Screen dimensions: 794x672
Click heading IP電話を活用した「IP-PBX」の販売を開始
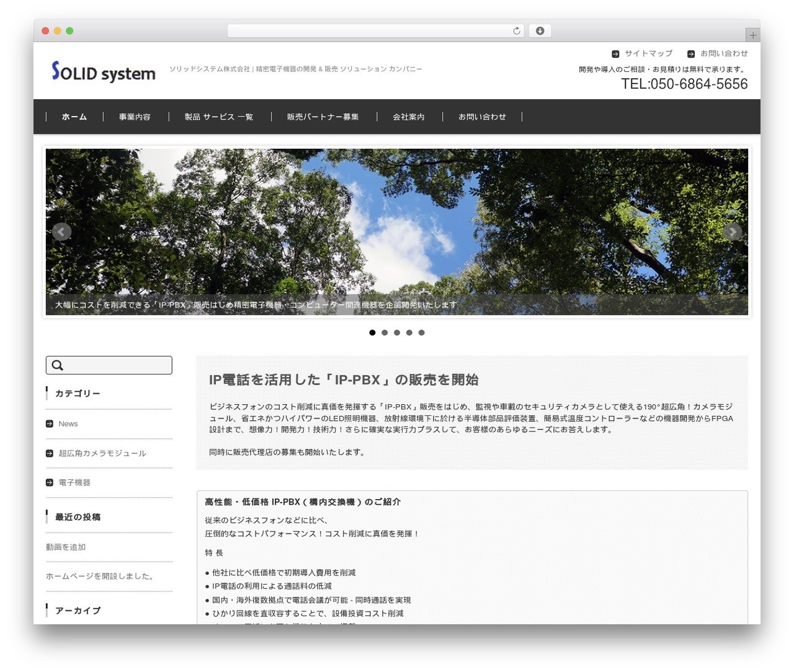(344, 380)
